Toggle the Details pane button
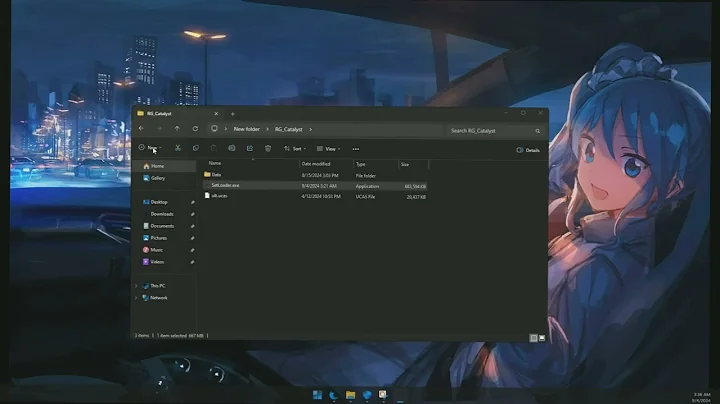Image resolution: width=720 pixels, height=404 pixels. pyautogui.click(x=528, y=150)
